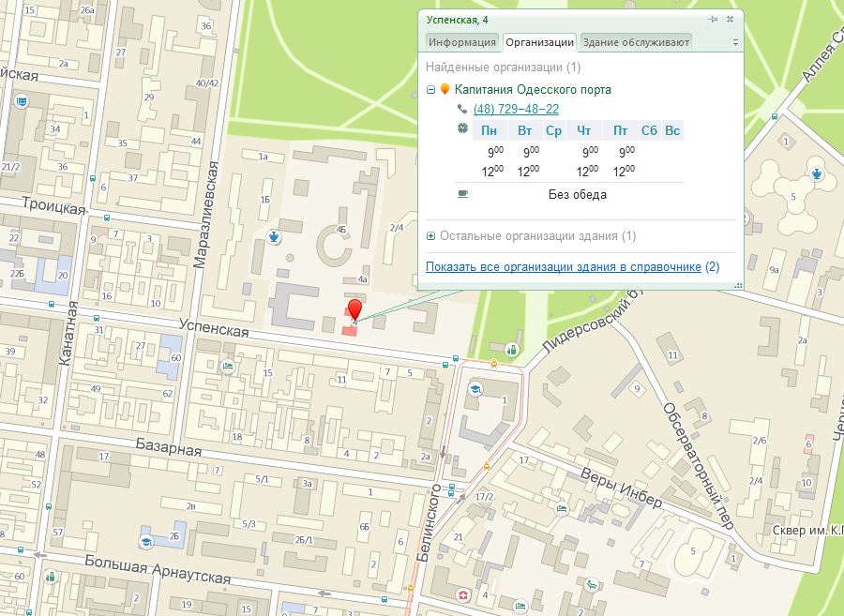Image resolution: width=844 pixels, height=616 pixels.
Task: Click the tram stop icon beside the bottle shop
Action: pos(493,364)
